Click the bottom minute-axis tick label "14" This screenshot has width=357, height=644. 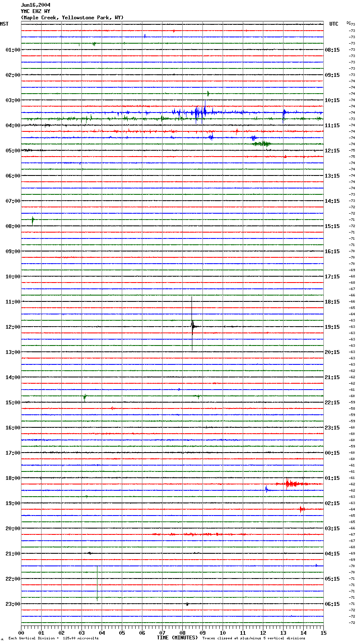point(303,633)
